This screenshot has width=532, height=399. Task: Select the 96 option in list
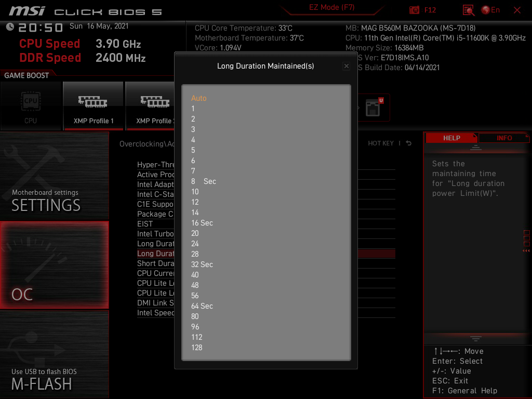click(x=195, y=327)
